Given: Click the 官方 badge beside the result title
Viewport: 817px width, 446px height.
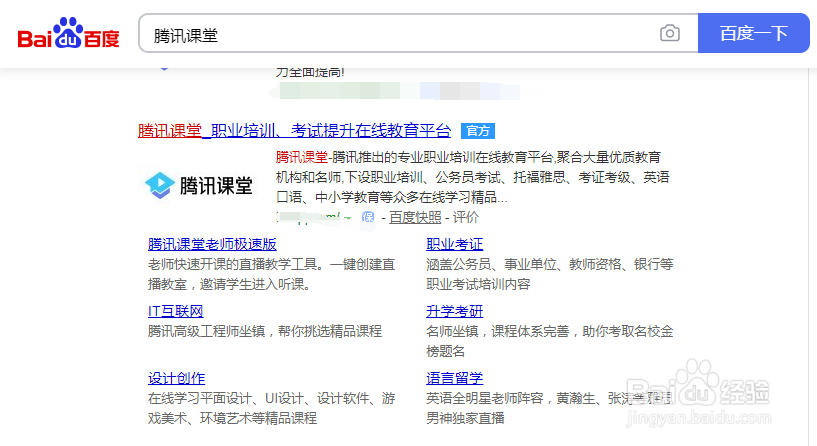Looking at the screenshot, I should click(478, 131).
